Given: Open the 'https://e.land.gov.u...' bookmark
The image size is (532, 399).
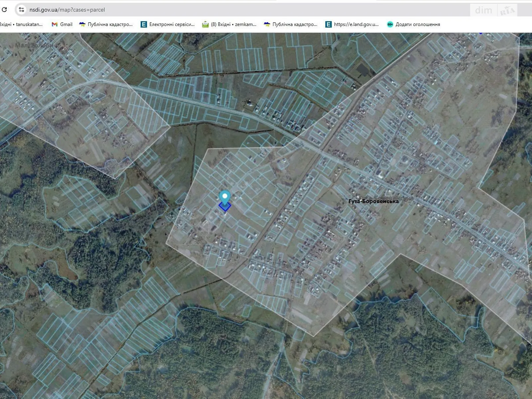Looking at the screenshot, I should pos(352,24).
